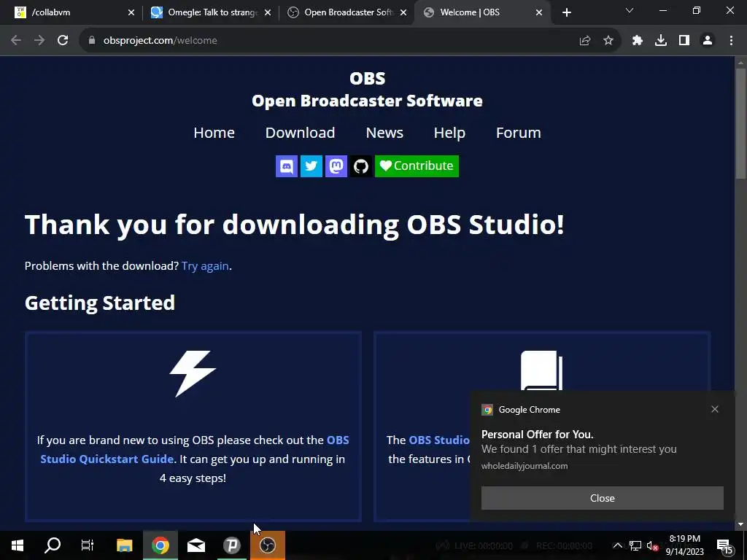Open the Chrome downloads icon
Viewport: 747px width, 560px height.
tap(661, 41)
